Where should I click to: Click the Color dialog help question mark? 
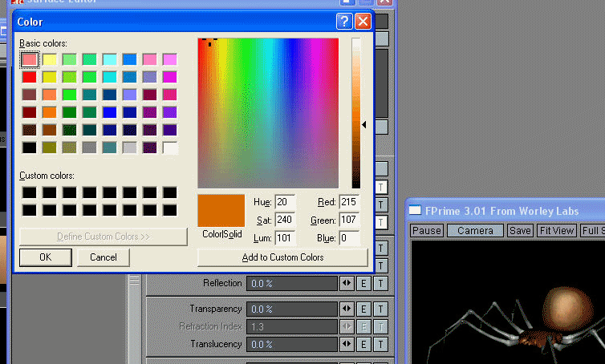pyautogui.click(x=344, y=22)
